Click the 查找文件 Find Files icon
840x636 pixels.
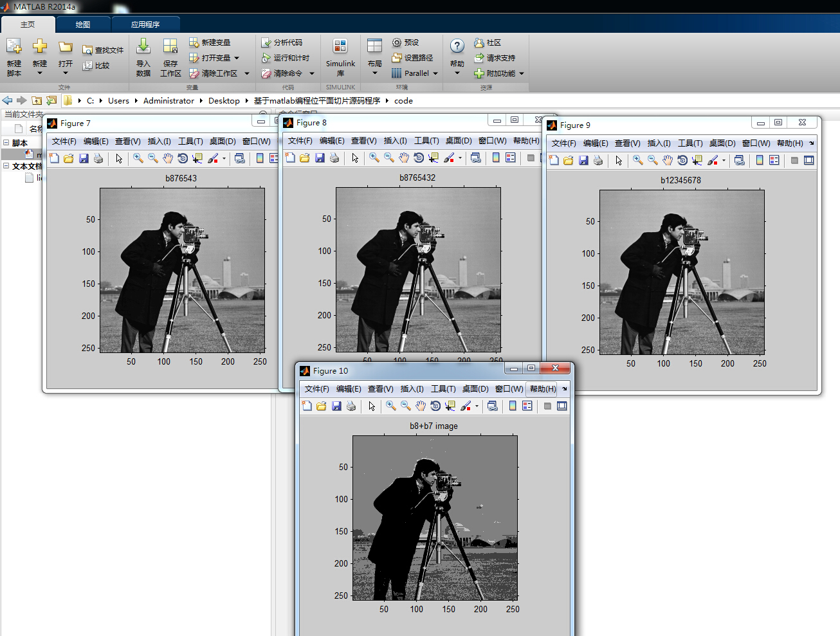103,50
